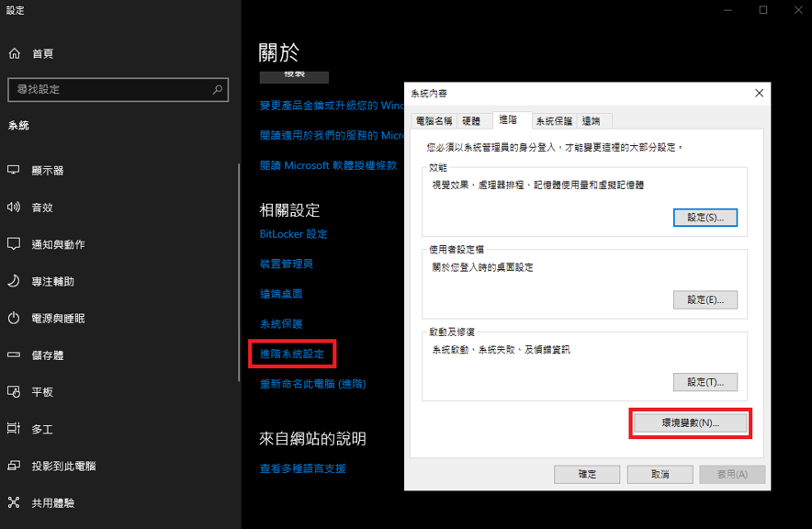
Task: Open 環境變數(N) environment variables
Action: pyautogui.click(x=691, y=422)
